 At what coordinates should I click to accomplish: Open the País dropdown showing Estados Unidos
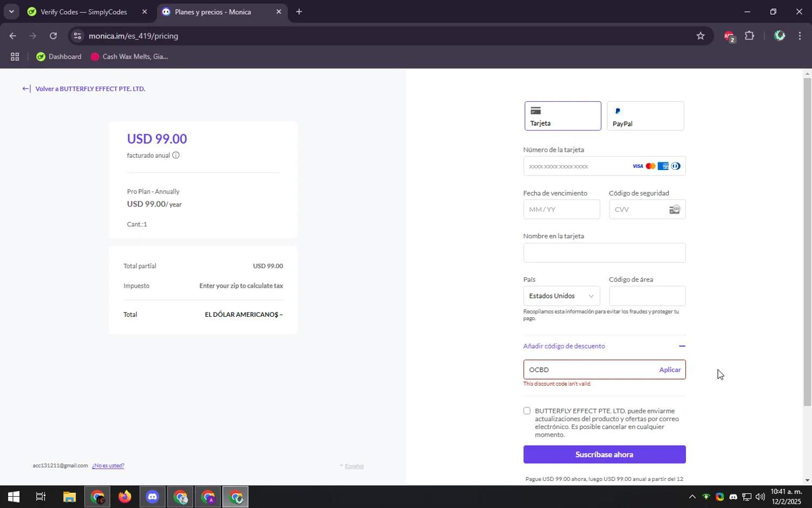[x=561, y=296]
